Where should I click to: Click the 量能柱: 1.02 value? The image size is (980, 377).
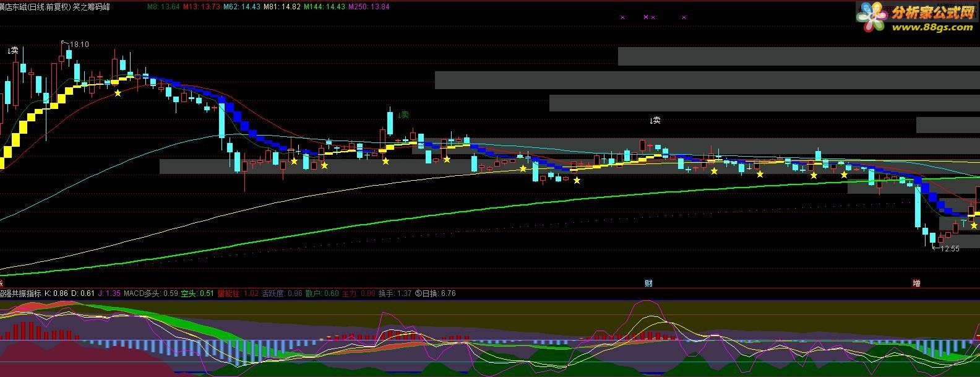(x=238, y=293)
